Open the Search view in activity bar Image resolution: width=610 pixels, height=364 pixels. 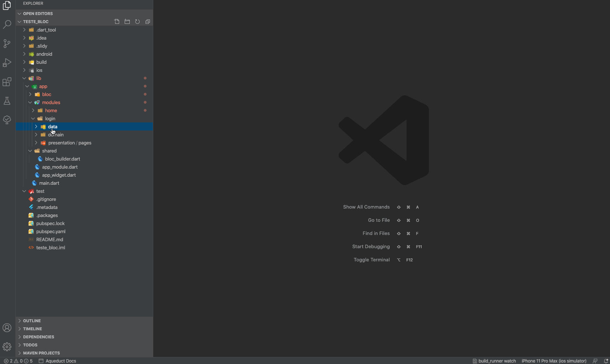pyautogui.click(x=7, y=25)
